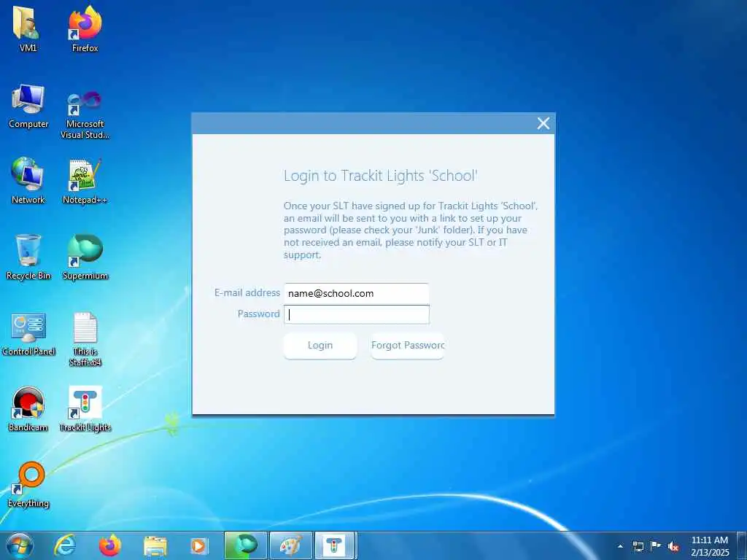Open Firefox from the taskbar
Screen dimensions: 747x560
(110, 545)
